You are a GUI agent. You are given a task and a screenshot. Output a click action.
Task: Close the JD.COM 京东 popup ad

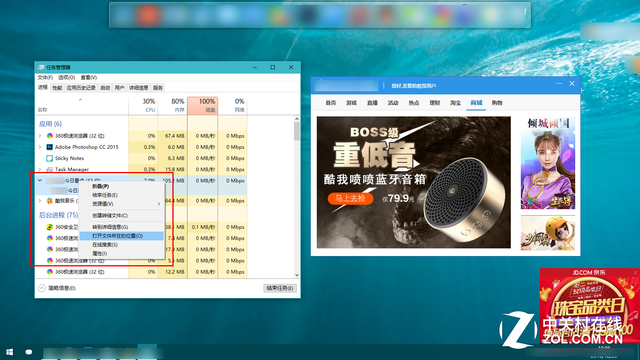[636, 272]
